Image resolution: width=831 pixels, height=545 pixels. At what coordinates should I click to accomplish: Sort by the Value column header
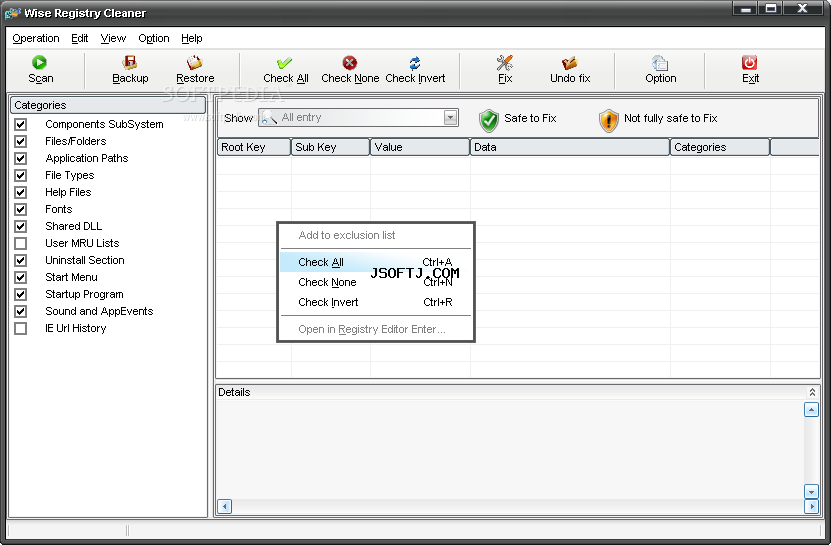[420, 147]
